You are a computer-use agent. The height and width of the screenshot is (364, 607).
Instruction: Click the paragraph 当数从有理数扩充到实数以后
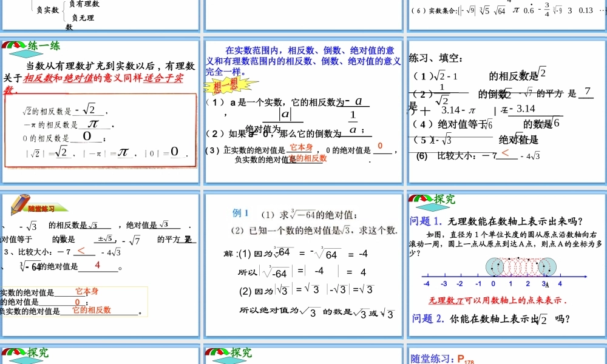click(x=100, y=78)
